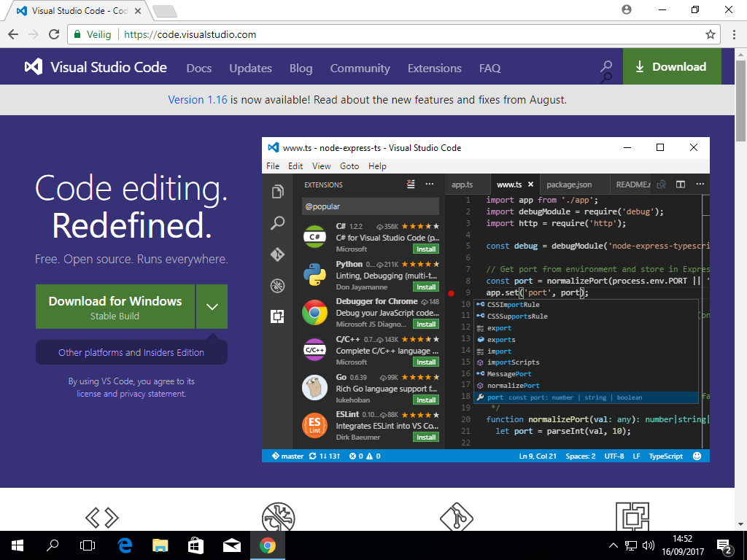Open the license link
The width and height of the screenshot is (747, 560).
(x=89, y=394)
